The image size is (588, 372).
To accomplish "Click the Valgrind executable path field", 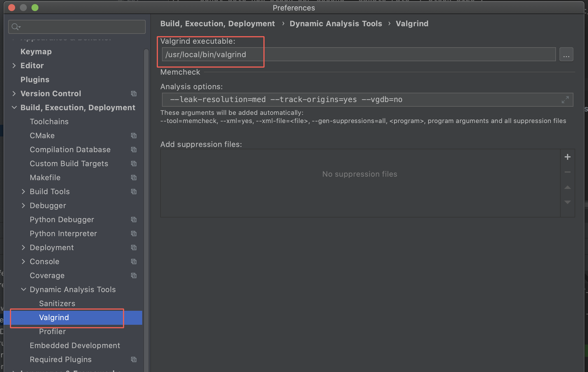I will [x=359, y=55].
